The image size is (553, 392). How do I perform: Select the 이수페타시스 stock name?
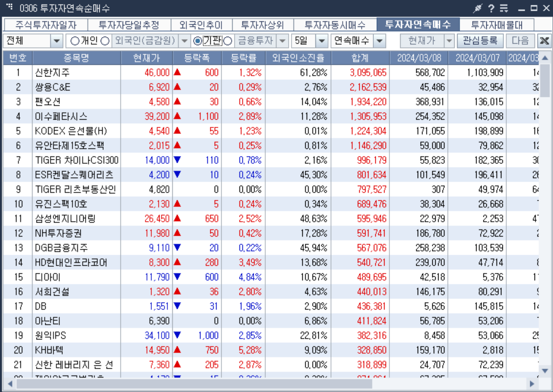click(x=61, y=116)
